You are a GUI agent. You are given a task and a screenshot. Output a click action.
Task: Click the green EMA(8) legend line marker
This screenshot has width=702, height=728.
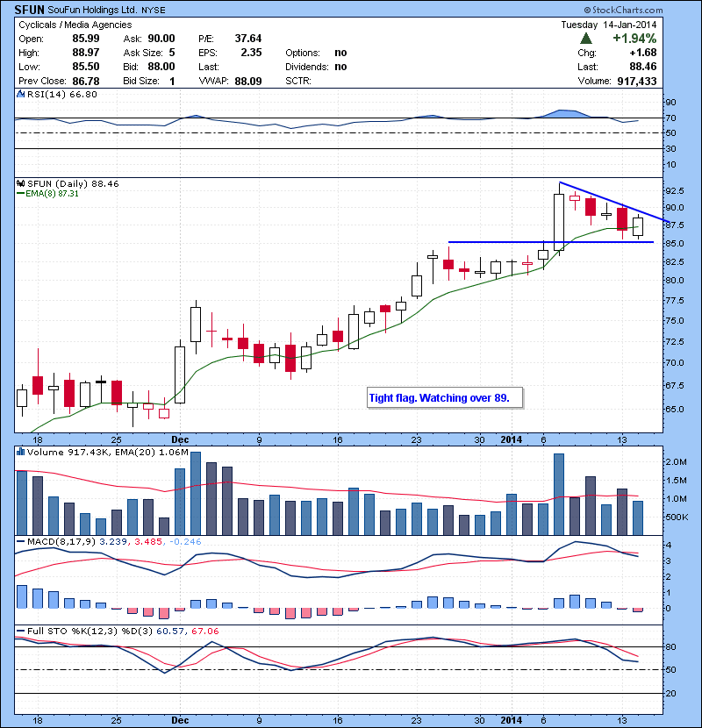(20, 194)
